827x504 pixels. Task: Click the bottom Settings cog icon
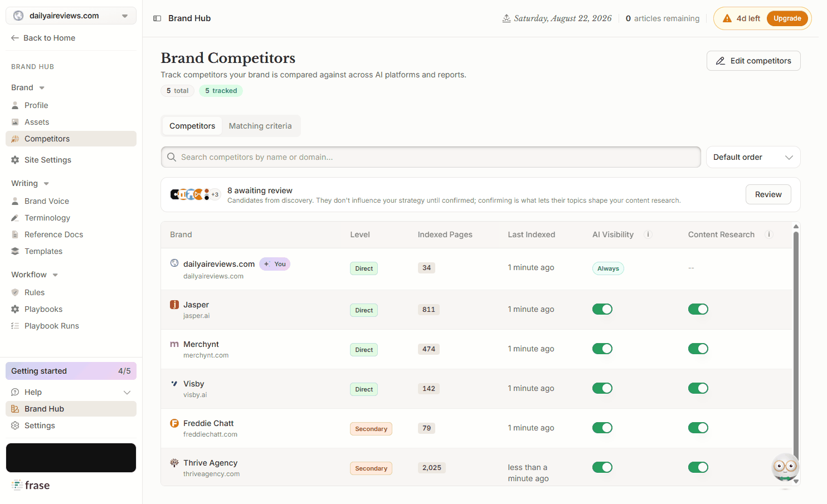(x=15, y=425)
